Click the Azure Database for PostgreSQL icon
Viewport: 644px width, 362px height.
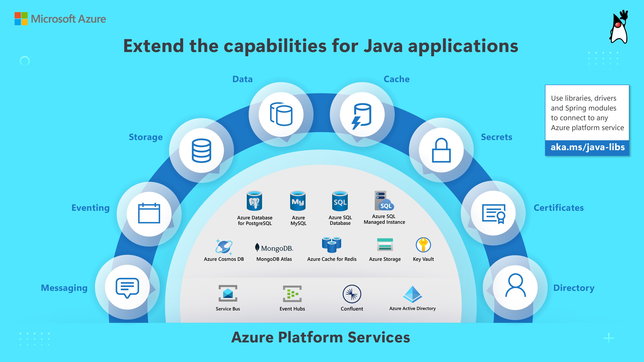point(254,201)
